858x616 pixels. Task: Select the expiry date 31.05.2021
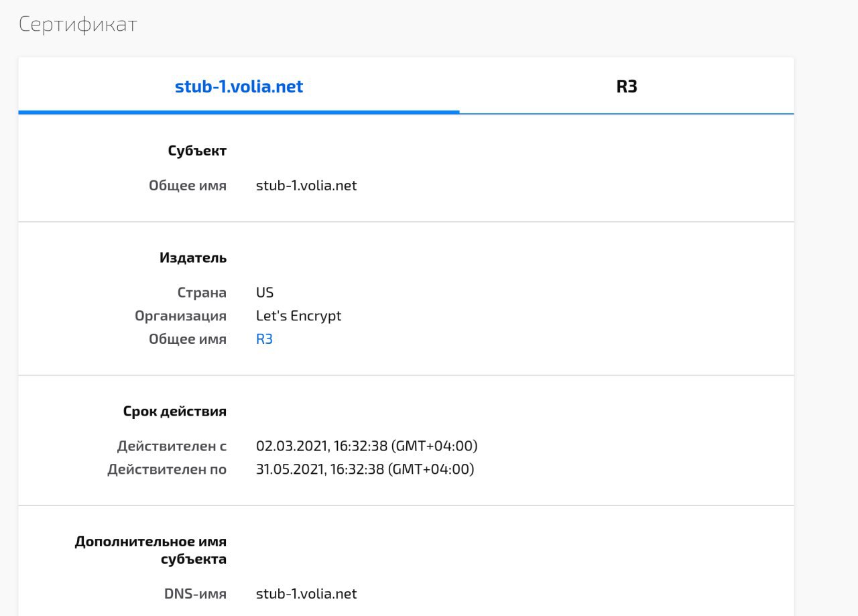pyautogui.click(x=365, y=469)
